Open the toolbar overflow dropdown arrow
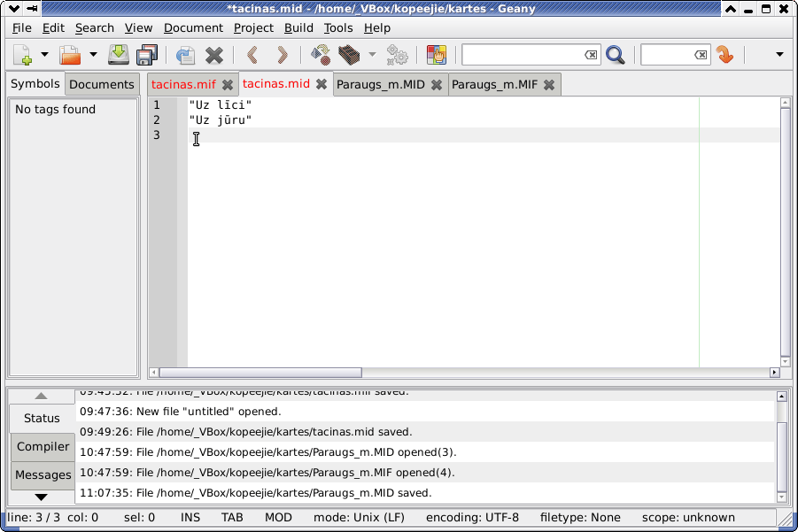The image size is (798, 532). click(x=779, y=54)
